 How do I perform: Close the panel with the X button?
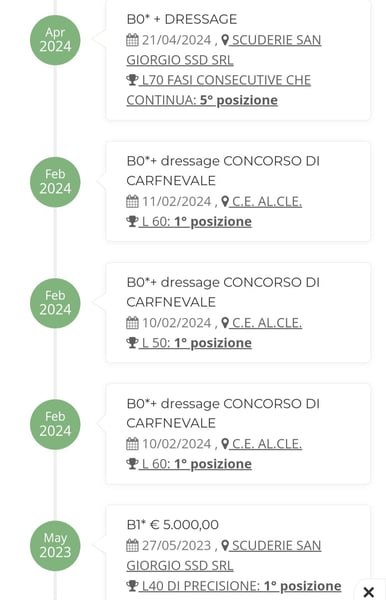pos(369,592)
